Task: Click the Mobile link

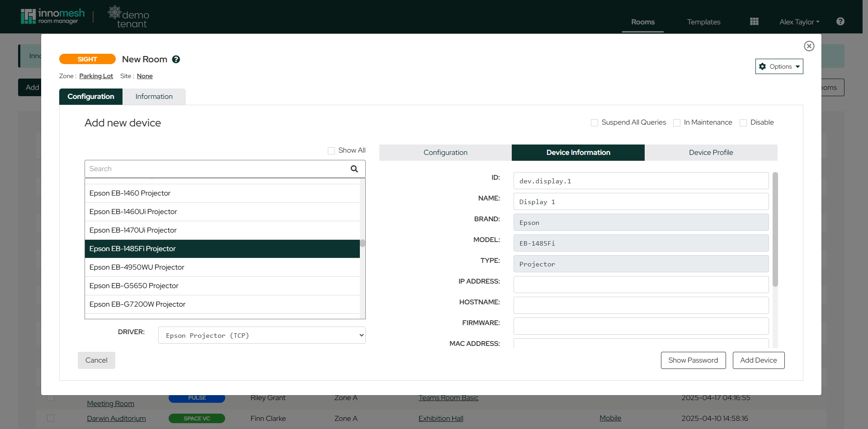Action: [610, 418]
